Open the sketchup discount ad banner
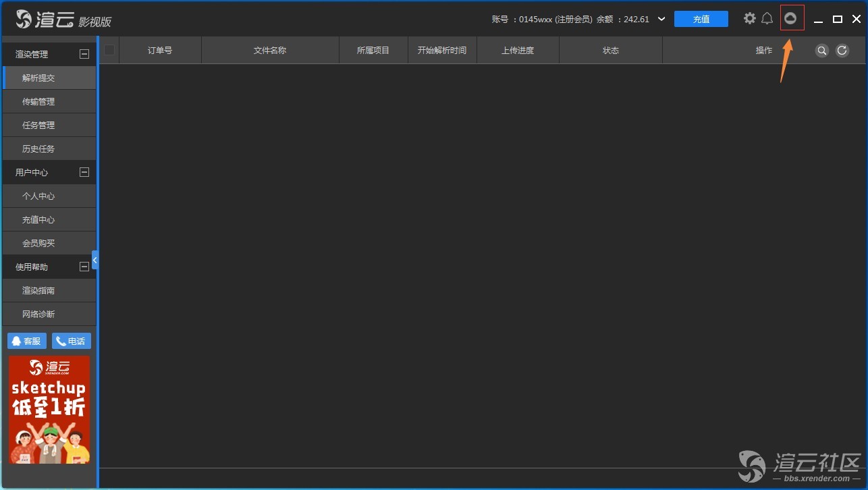The height and width of the screenshot is (490, 868). click(49, 410)
